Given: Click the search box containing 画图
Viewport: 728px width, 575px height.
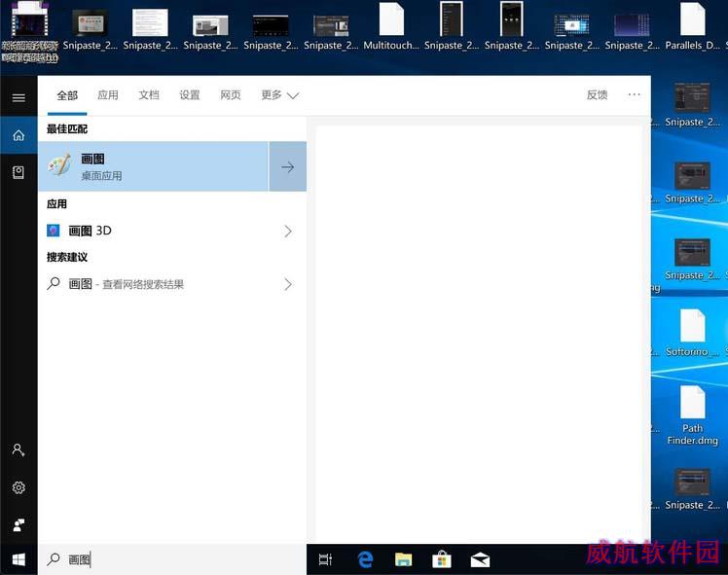Looking at the screenshot, I should (x=175, y=559).
